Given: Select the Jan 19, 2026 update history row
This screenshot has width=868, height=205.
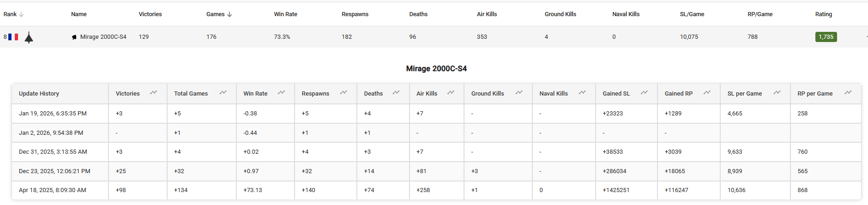Looking at the screenshot, I should [x=53, y=114].
